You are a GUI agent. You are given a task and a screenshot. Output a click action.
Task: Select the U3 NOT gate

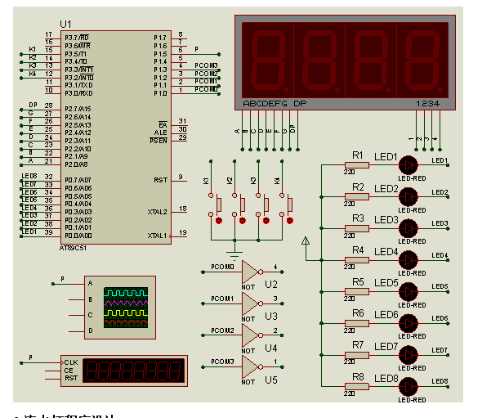252,304
